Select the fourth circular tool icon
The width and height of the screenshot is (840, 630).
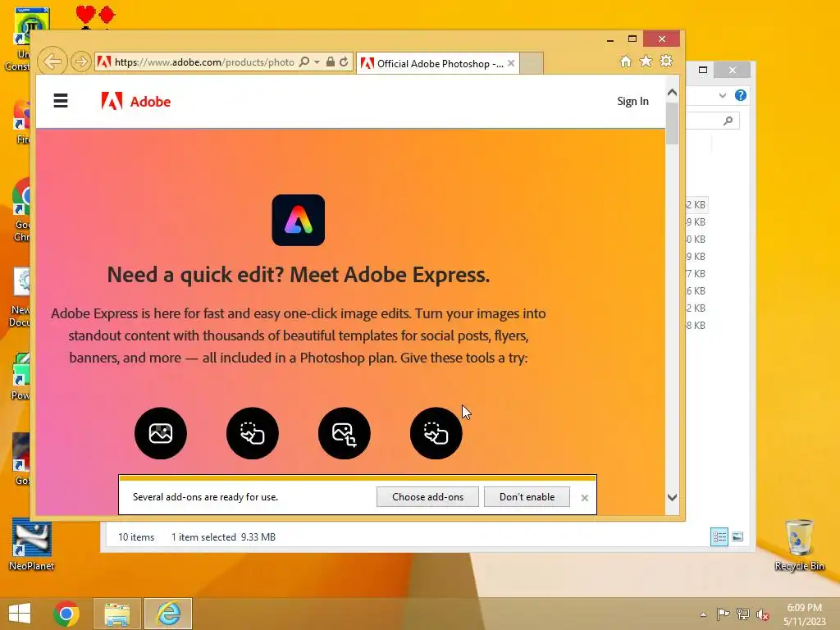(x=436, y=433)
